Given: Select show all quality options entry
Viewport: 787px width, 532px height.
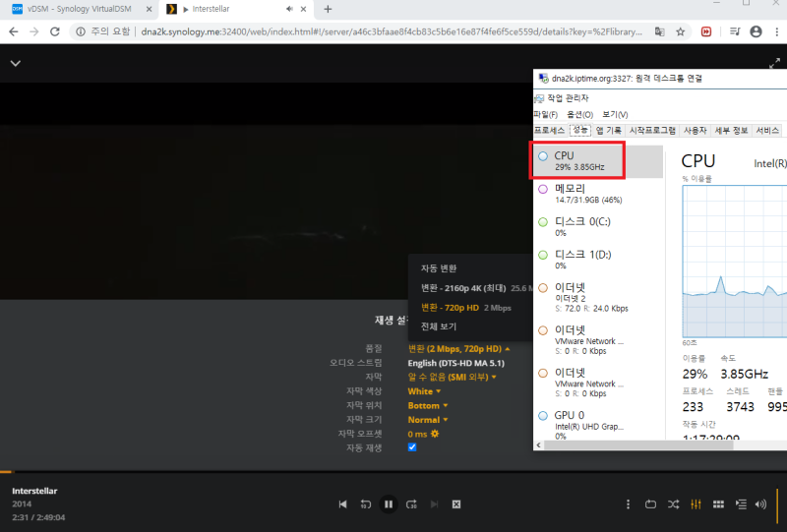Looking at the screenshot, I should (x=439, y=326).
